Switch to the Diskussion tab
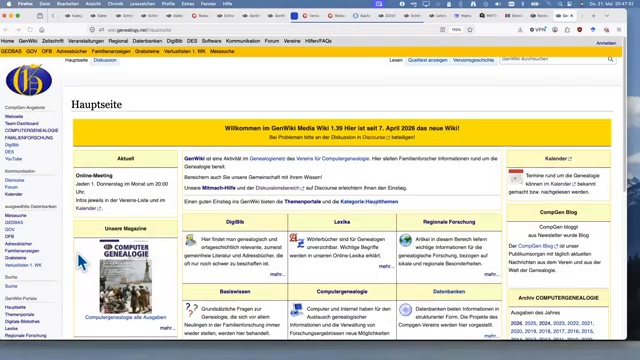The image size is (640, 360). [x=105, y=60]
